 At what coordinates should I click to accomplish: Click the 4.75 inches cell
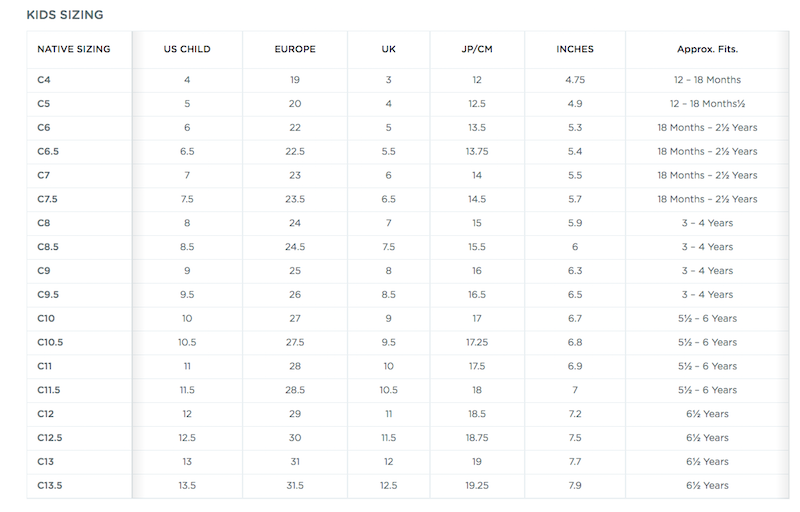pyautogui.click(x=575, y=79)
